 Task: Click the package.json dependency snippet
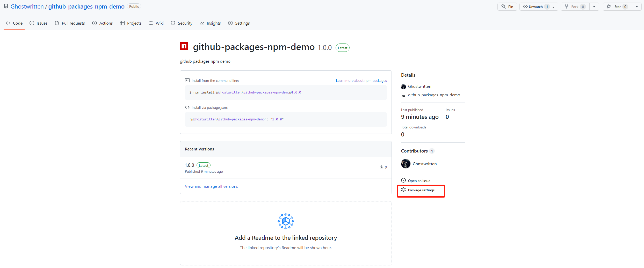[x=237, y=119]
